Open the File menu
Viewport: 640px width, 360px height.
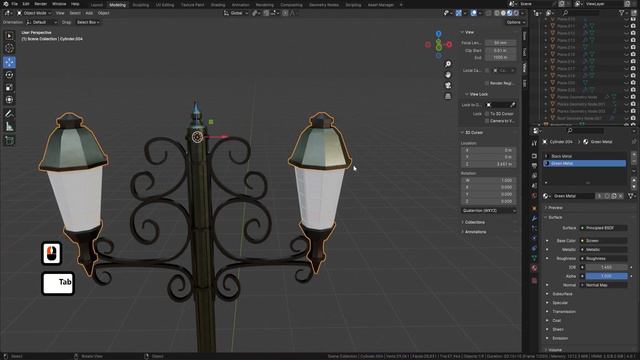coord(14,4)
